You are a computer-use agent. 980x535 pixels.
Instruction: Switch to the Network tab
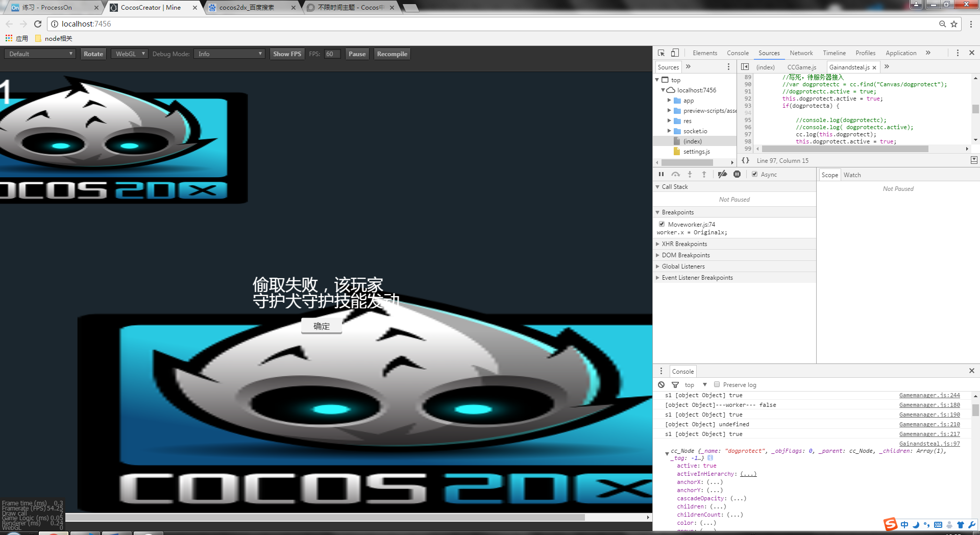click(801, 53)
